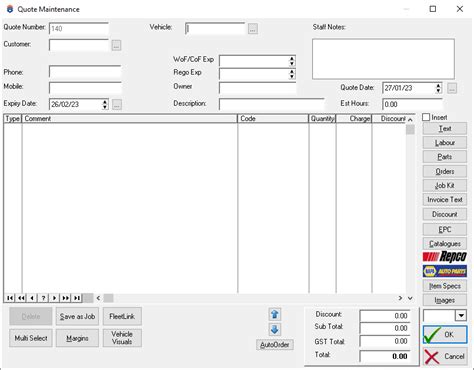474x370 pixels.
Task: Click into the Vehicle field
Action: 215,29
